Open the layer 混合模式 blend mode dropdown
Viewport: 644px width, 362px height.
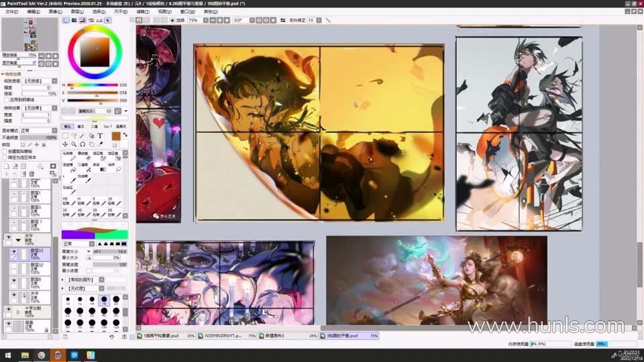point(54,131)
